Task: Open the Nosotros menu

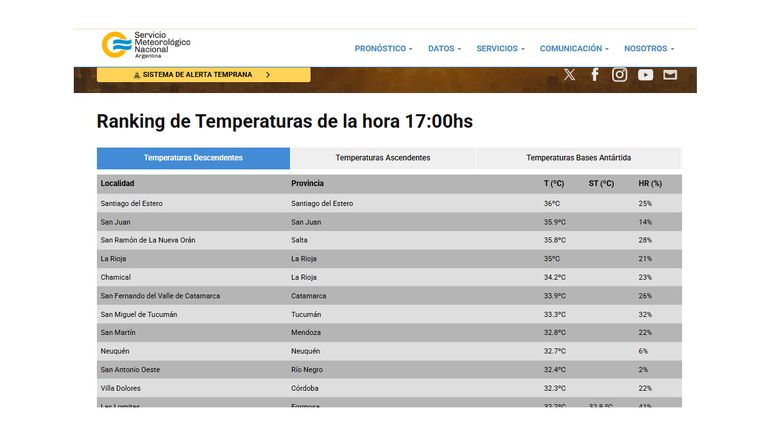Action: tap(648, 48)
